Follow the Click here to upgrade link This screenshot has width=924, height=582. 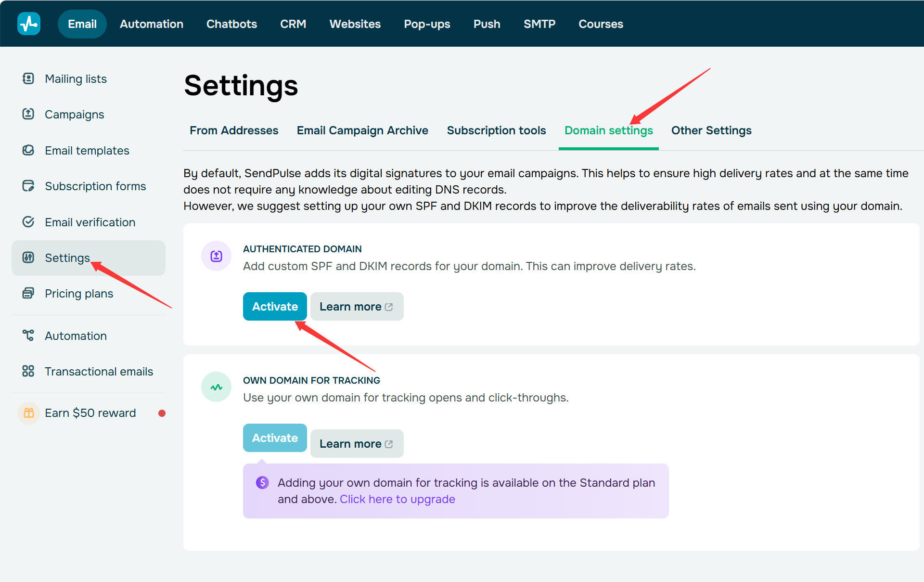398,499
